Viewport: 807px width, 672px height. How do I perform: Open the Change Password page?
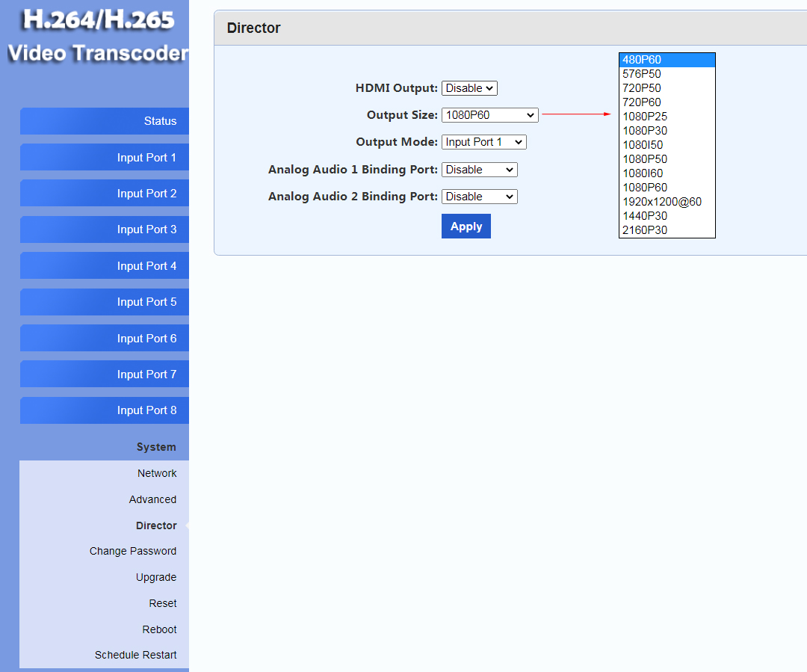tap(133, 551)
